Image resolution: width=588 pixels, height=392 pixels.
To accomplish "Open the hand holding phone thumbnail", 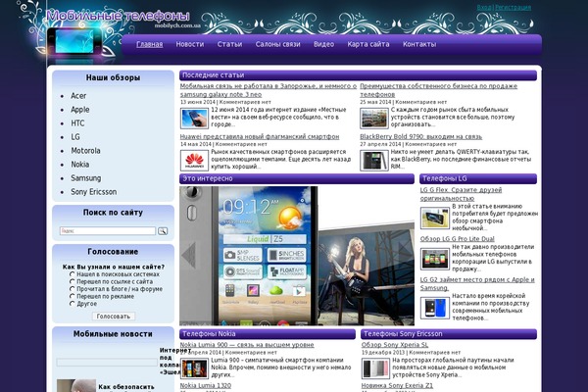I will (194, 119).
